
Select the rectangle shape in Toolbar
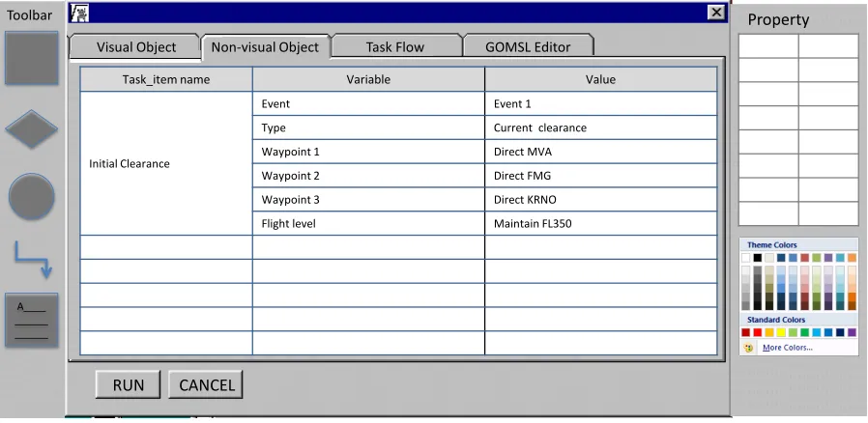(x=32, y=58)
